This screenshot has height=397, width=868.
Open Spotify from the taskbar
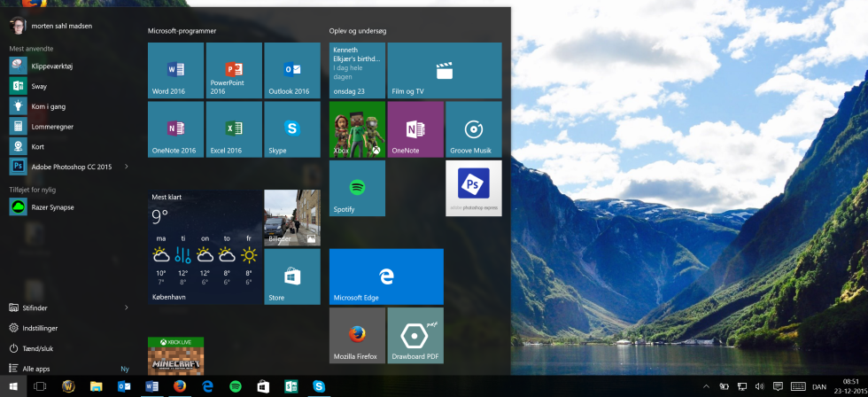[x=236, y=386]
